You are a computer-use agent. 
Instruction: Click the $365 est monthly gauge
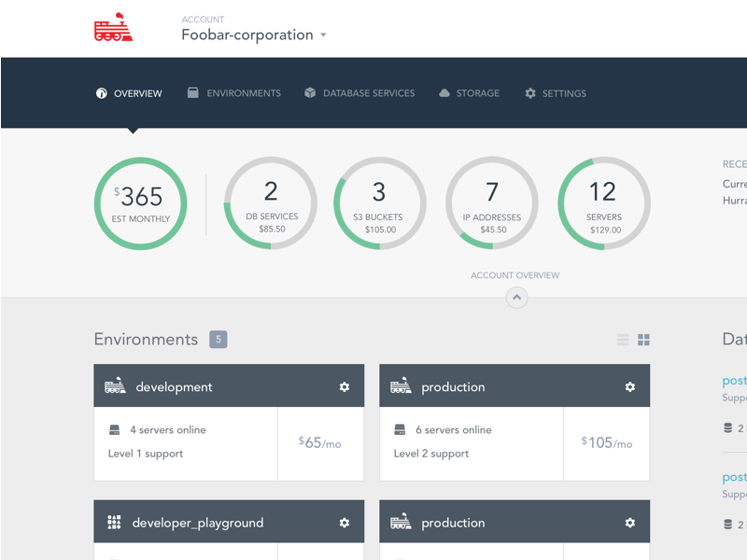(x=141, y=203)
